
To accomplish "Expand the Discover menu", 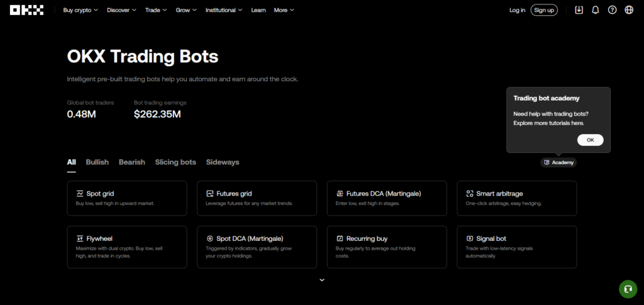I will (121, 10).
